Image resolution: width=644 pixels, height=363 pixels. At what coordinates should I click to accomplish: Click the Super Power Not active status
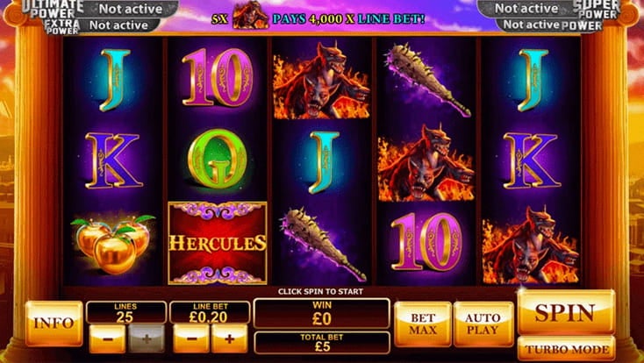[526, 8]
